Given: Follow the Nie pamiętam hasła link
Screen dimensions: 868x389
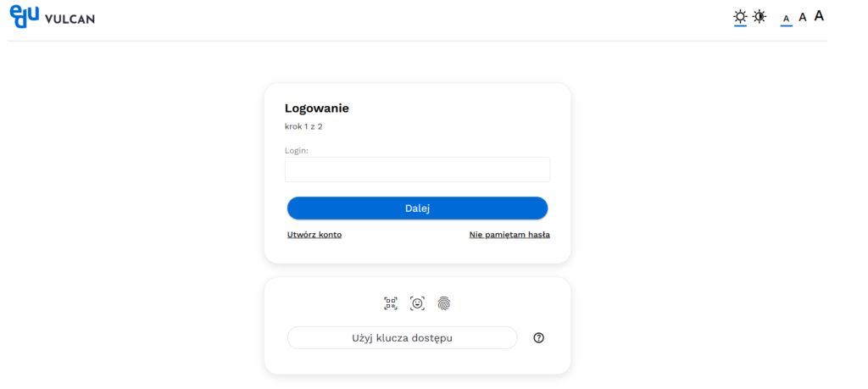Looking at the screenshot, I should 509,235.
